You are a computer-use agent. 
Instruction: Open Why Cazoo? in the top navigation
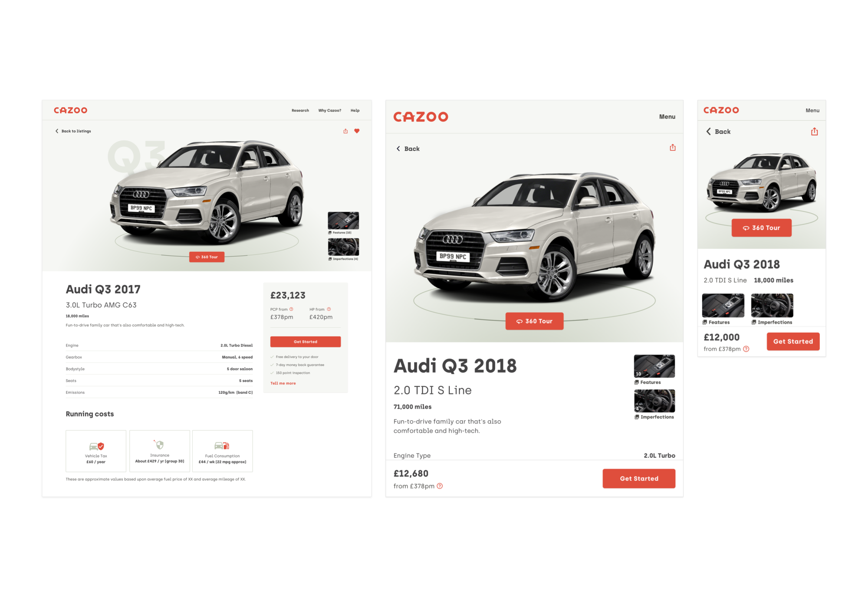(x=330, y=110)
